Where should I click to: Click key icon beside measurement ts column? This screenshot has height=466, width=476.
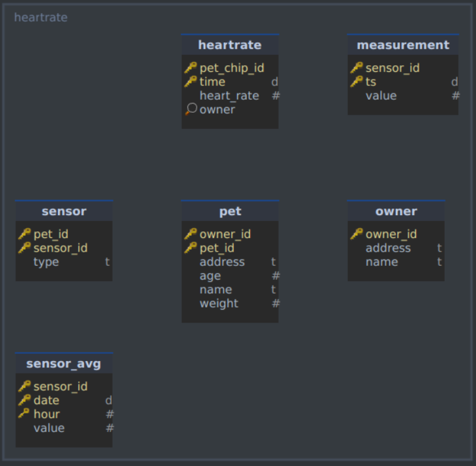[x=357, y=81]
